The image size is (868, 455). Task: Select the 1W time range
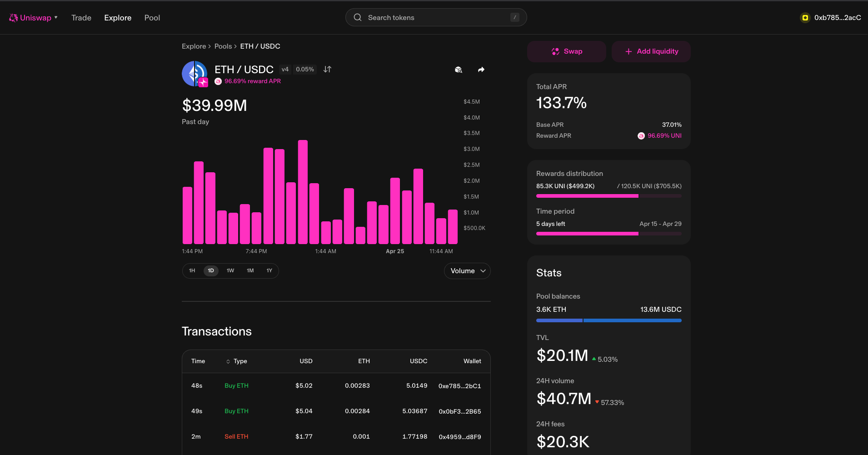[x=230, y=271]
